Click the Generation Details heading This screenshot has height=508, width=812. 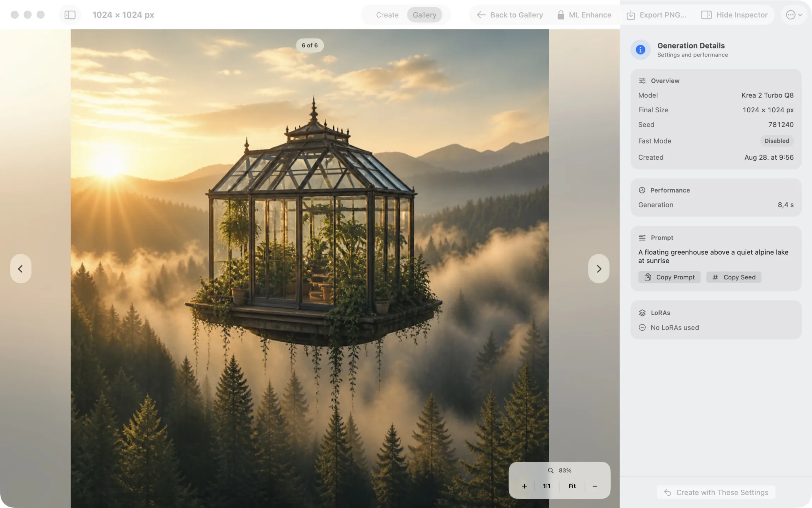point(691,46)
